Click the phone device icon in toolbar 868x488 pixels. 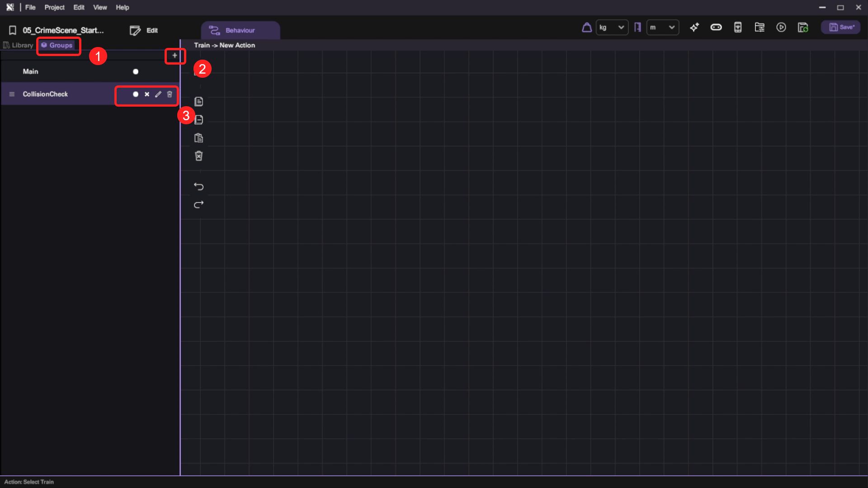click(738, 28)
